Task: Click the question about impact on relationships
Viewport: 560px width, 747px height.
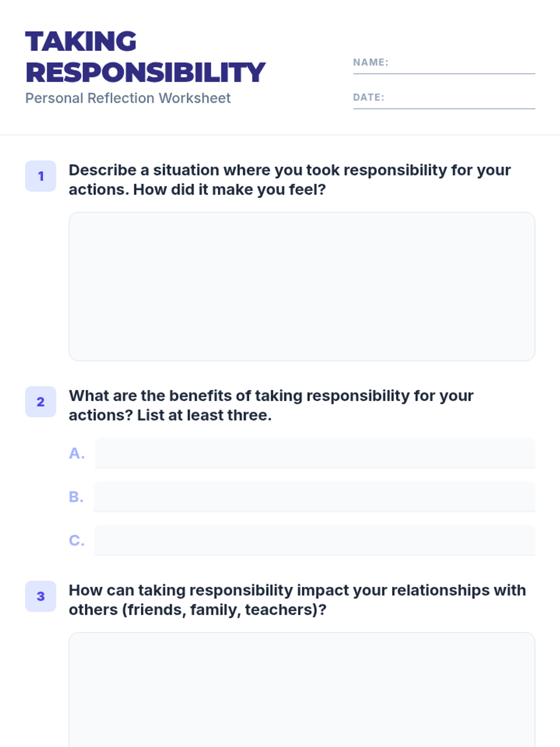Action: 297,600
